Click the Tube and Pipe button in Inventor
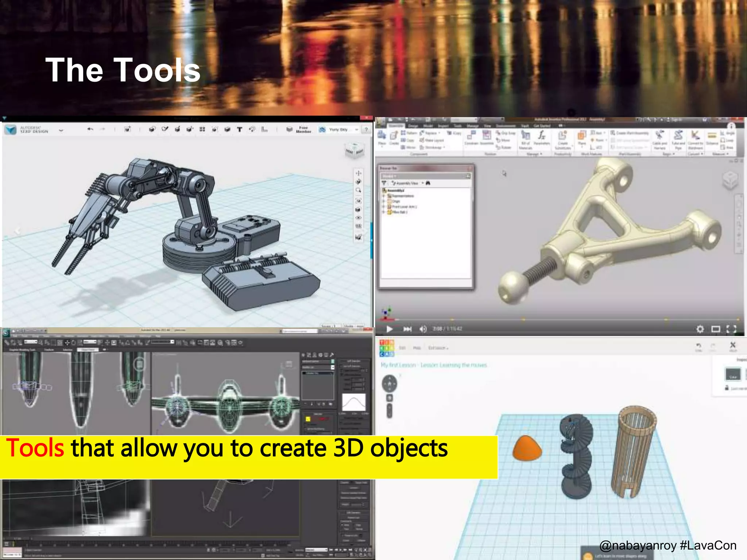Viewport: 747px width, 560px height. (678, 140)
